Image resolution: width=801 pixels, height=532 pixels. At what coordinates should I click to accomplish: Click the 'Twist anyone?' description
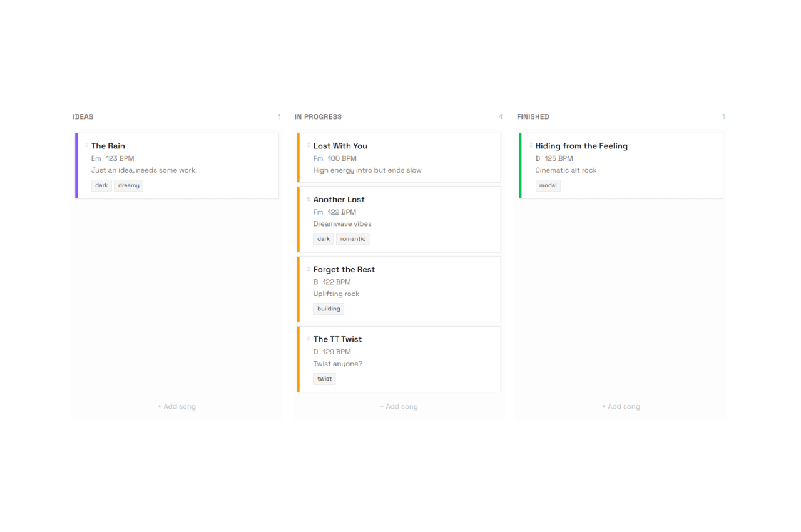tap(338, 364)
